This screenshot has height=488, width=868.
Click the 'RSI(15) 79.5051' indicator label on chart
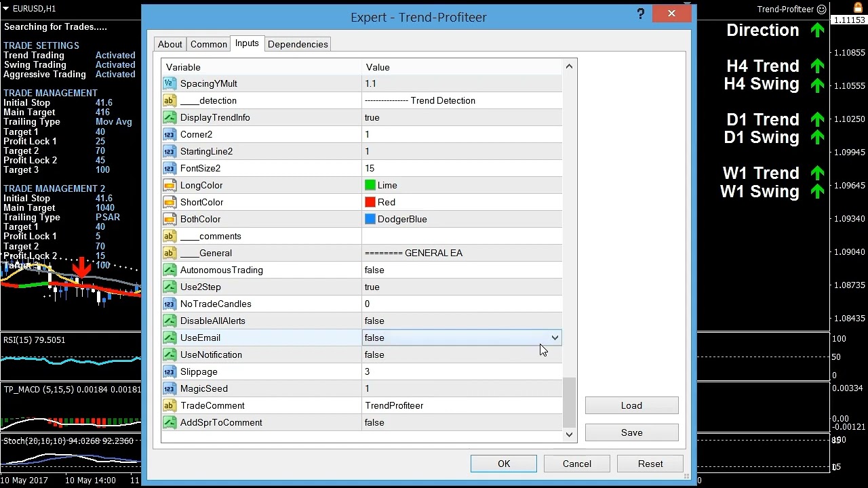pyautogui.click(x=35, y=340)
